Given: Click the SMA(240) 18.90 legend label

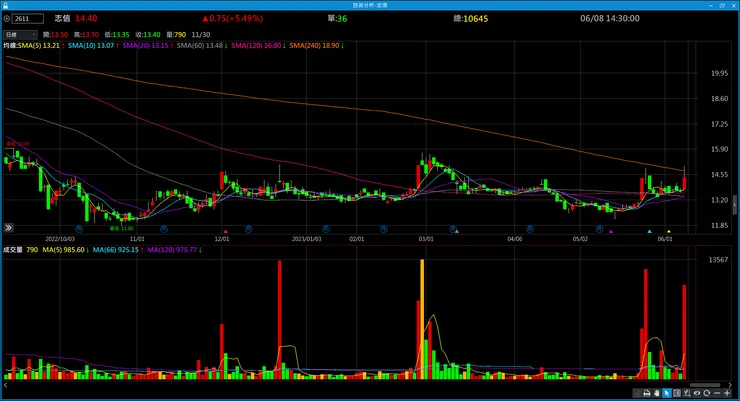Looking at the screenshot, I should point(314,46).
